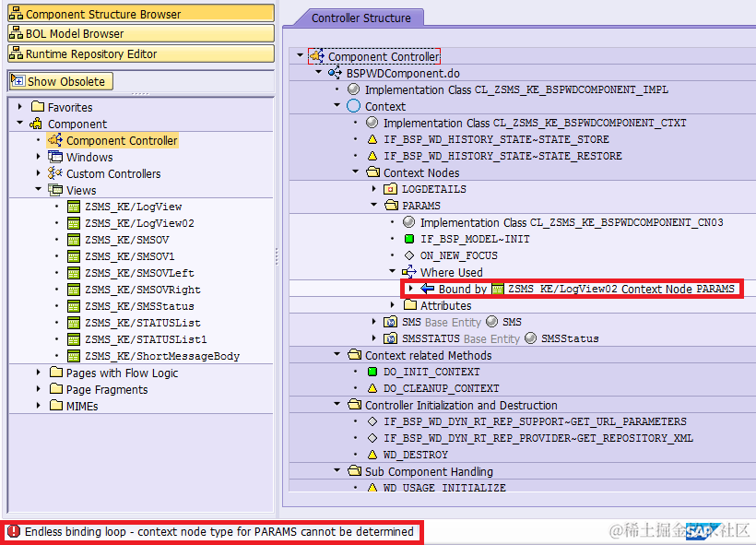The image size is (756, 545).
Task: Click the SMS Base Entity node icon
Action: click(x=391, y=322)
